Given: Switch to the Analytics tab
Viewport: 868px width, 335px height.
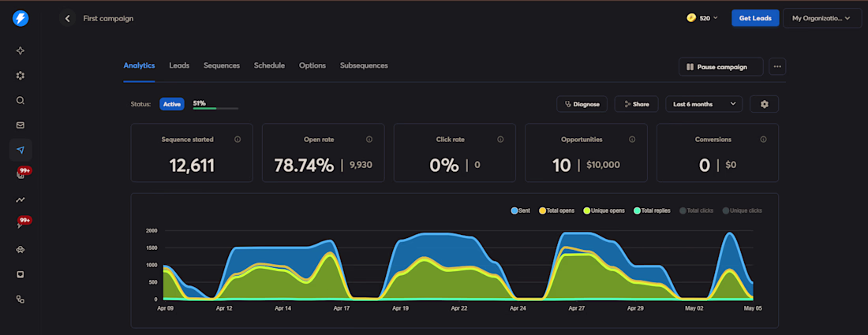Looking at the screenshot, I should point(139,65).
